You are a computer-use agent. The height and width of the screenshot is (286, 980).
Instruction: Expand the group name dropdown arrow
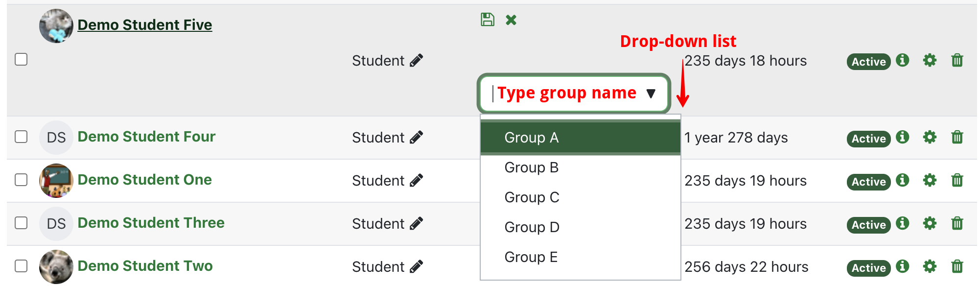651,93
